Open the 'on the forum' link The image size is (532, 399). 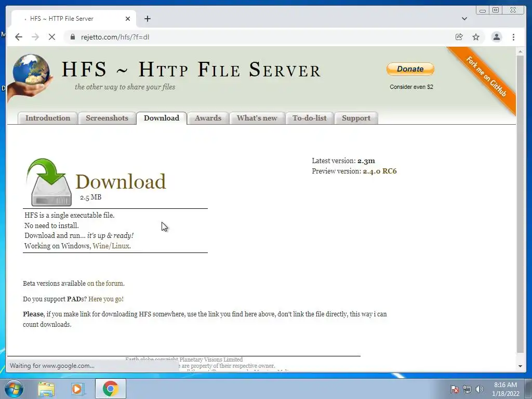point(105,283)
